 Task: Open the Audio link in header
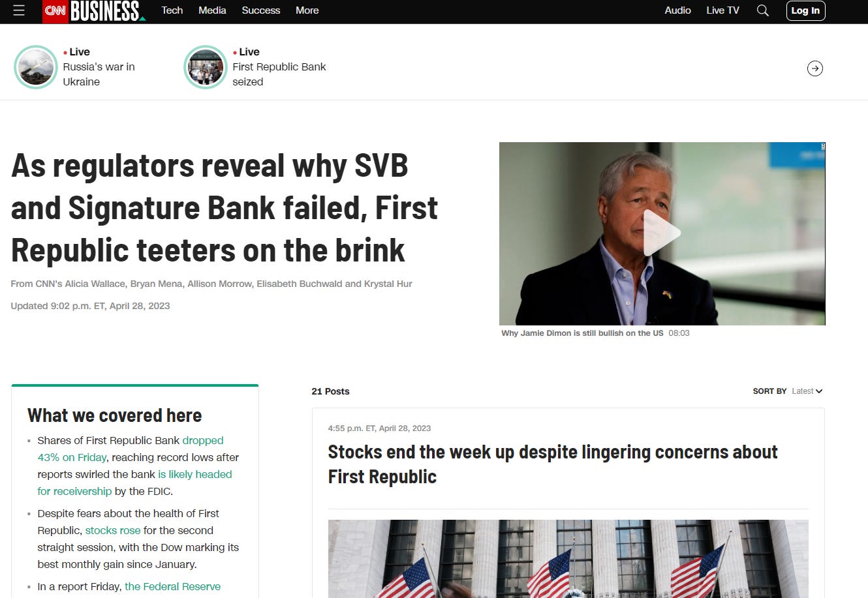click(x=677, y=10)
